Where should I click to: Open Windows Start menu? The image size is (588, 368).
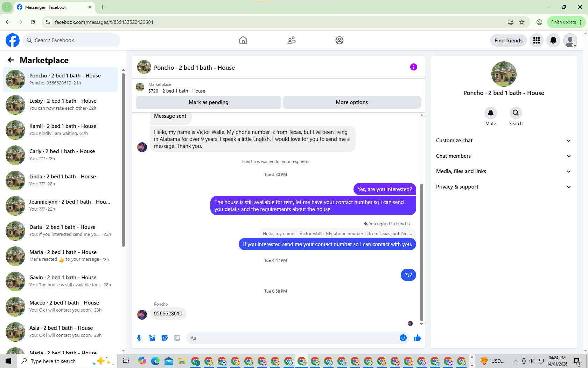pyautogui.click(x=8, y=361)
